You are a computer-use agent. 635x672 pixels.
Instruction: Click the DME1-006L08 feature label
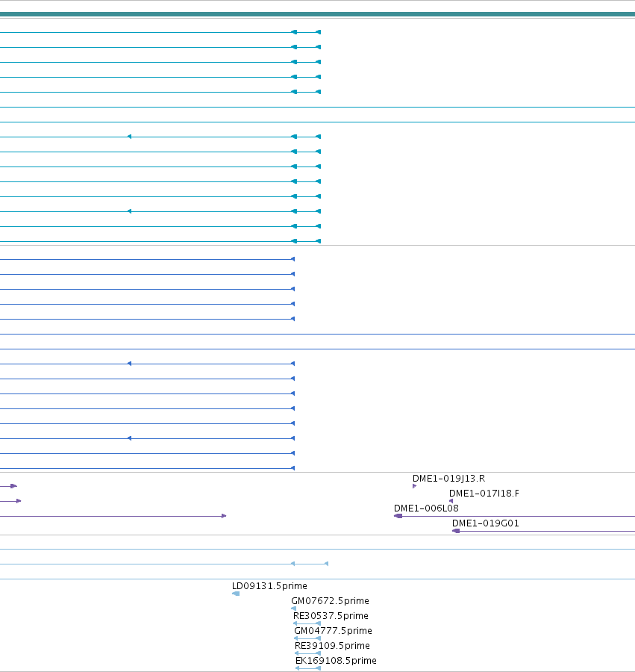426,508
